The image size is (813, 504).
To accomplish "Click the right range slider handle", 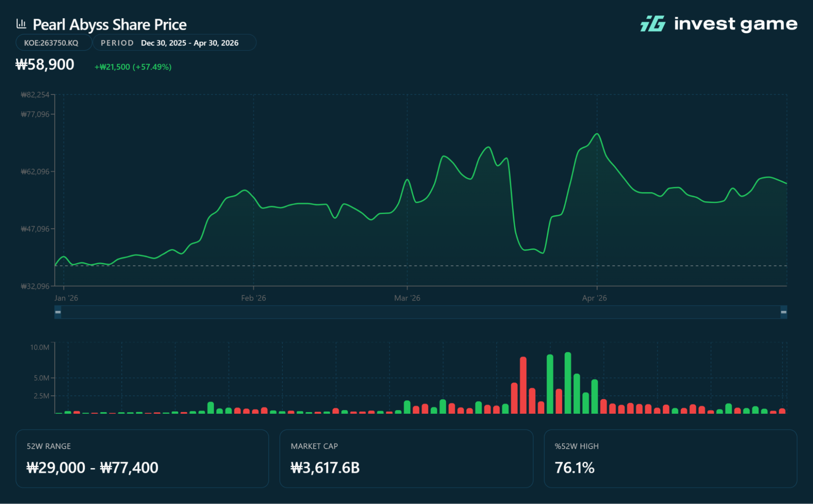I will [x=783, y=312].
